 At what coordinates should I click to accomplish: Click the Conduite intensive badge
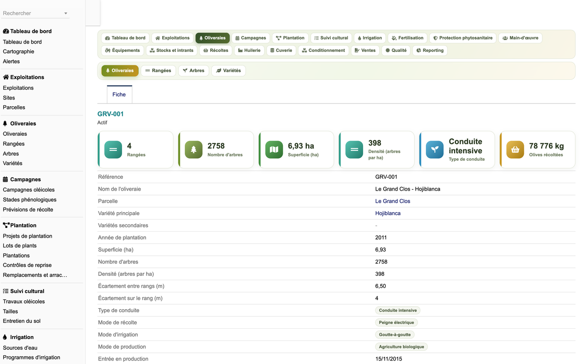click(398, 311)
